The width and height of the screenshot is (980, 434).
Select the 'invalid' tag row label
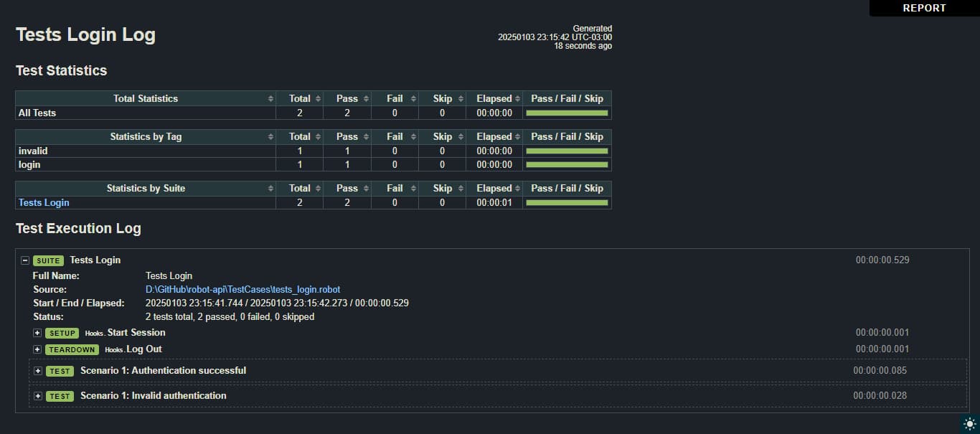(33, 151)
